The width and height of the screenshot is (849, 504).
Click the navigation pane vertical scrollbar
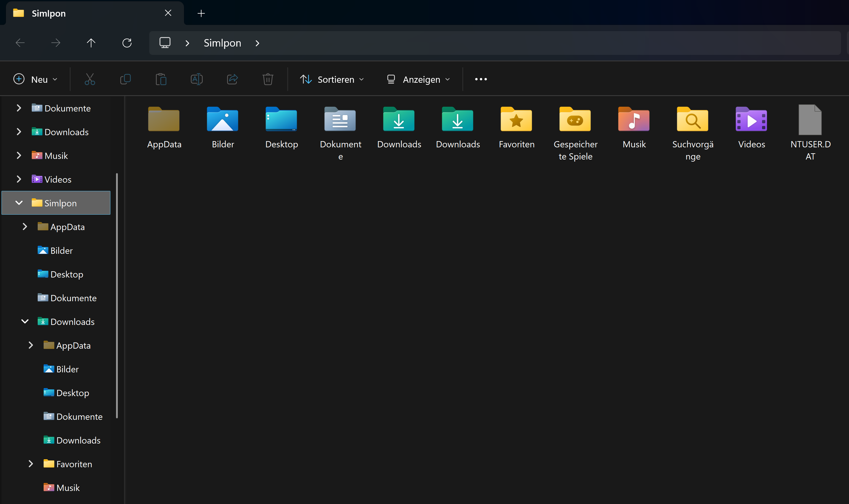pyautogui.click(x=117, y=296)
